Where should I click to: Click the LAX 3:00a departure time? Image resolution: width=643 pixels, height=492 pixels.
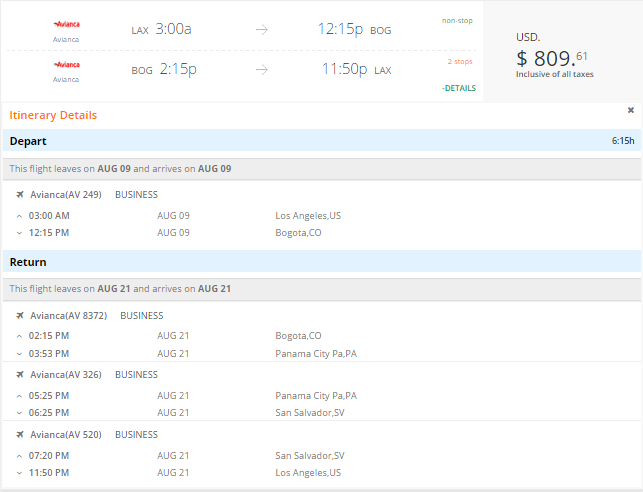pos(161,30)
